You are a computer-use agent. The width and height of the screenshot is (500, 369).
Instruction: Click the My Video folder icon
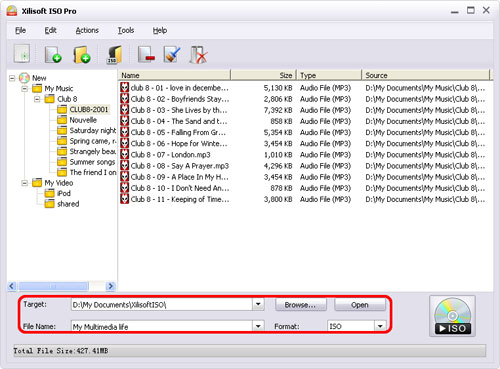pyautogui.click(x=37, y=183)
